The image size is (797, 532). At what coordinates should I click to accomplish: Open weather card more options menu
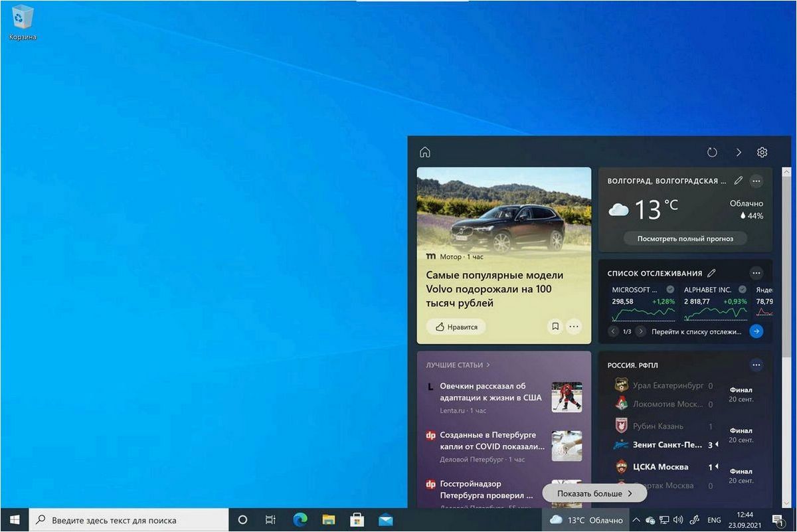pyautogui.click(x=756, y=181)
